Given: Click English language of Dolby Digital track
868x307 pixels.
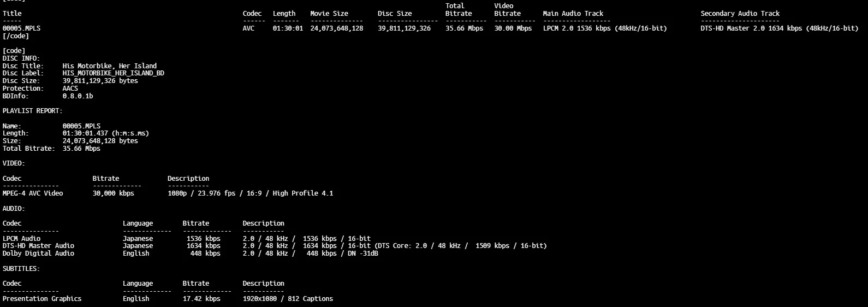Looking at the screenshot, I should (x=136, y=253).
